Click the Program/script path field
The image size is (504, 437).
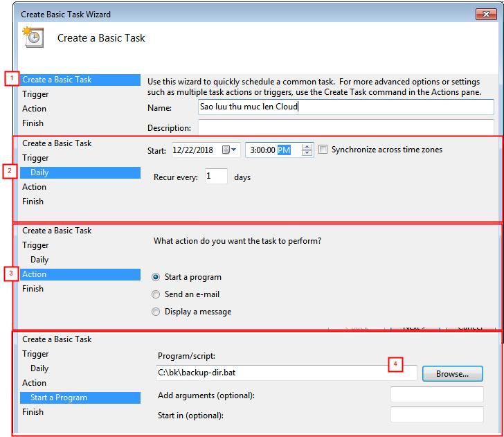286,373
